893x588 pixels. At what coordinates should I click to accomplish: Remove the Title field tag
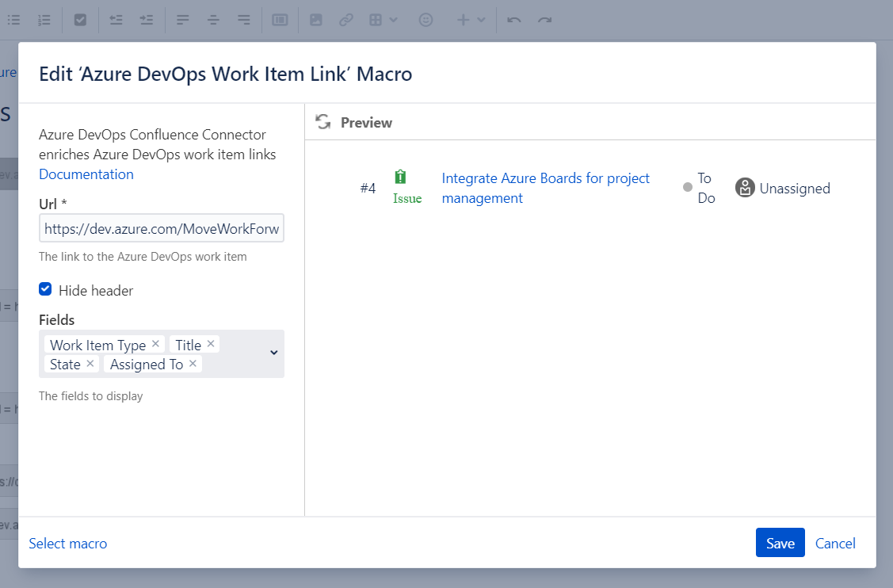click(x=211, y=344)
